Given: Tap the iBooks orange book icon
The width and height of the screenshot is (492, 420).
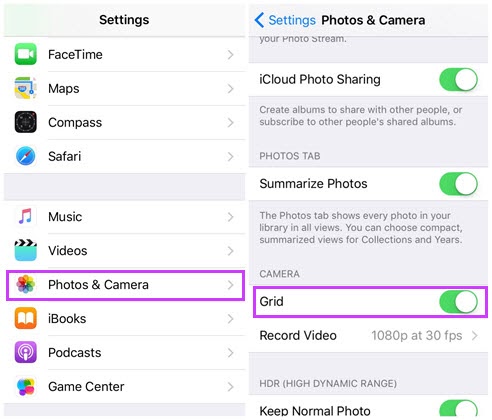Looking at the screenshot, I should coord(25,318).
